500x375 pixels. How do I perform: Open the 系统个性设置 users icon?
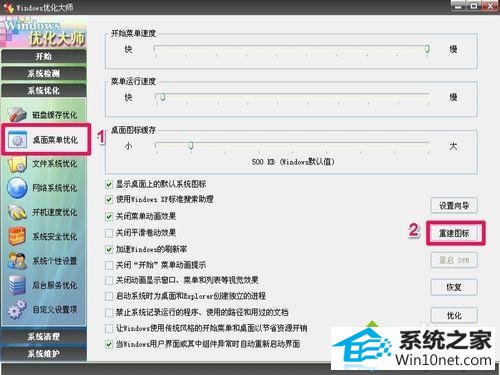pyautogui.click(x=17, y=261)
